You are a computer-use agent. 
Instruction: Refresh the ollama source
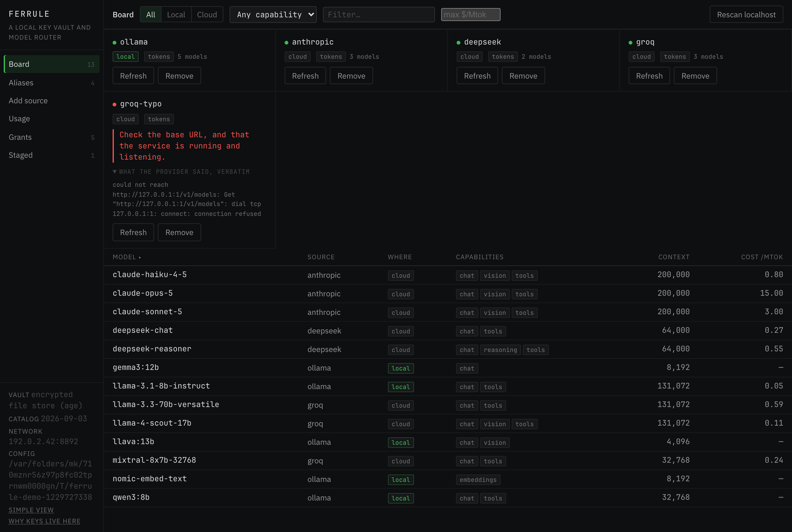coord(133,76)
